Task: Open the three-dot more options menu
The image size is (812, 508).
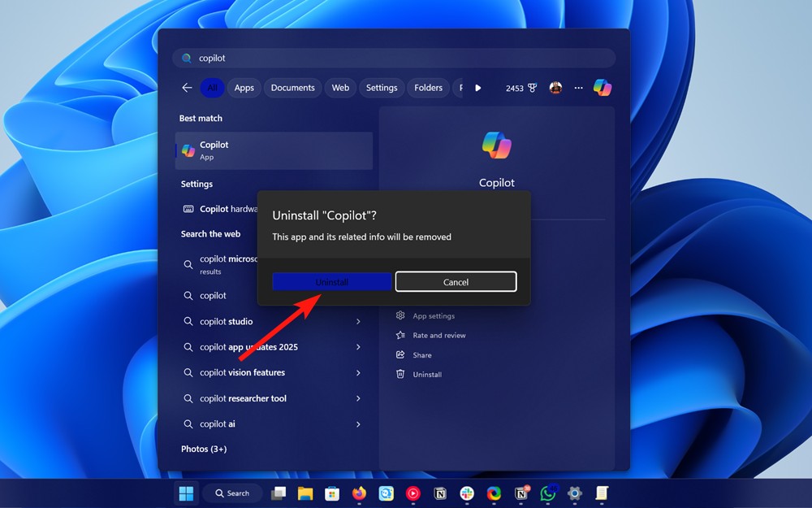Action: click(578, 88)
